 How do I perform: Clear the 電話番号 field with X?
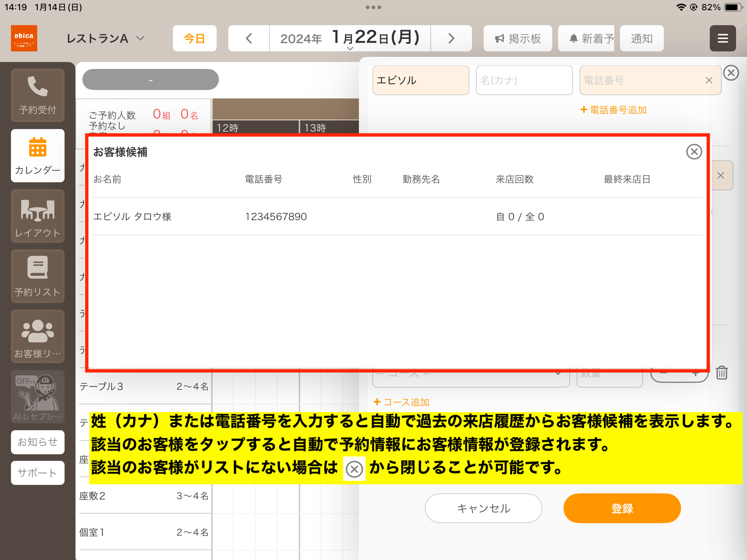click(709, 80)
